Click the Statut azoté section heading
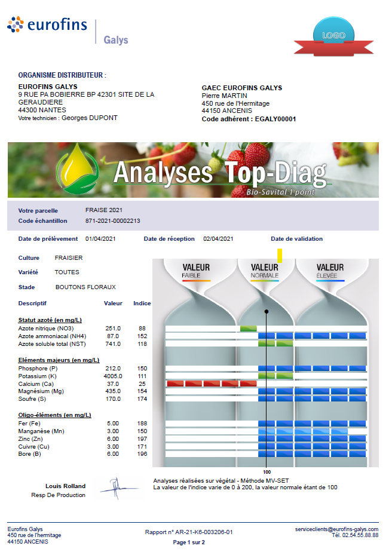 pyautogui.click(x=50, y=320)
